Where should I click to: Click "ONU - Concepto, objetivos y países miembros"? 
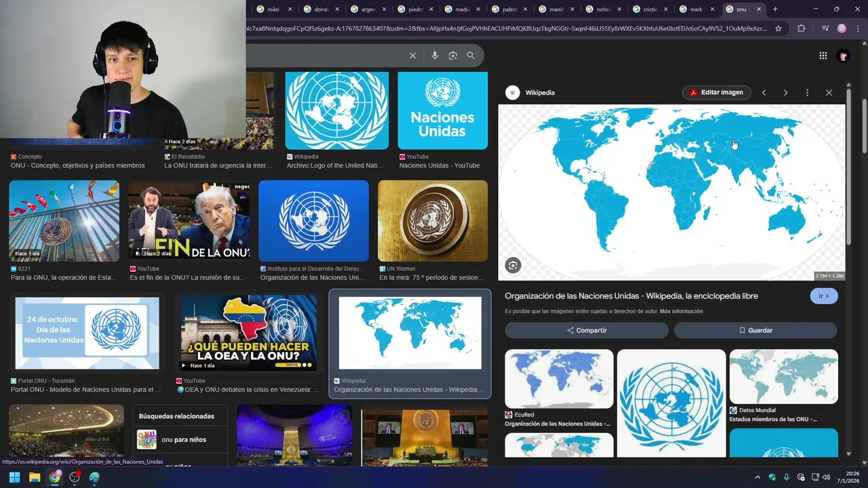(x=78, y=165)
